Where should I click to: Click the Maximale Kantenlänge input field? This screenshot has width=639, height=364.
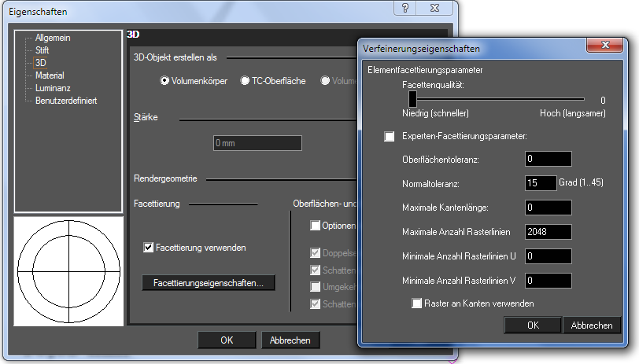click(549, 208)
